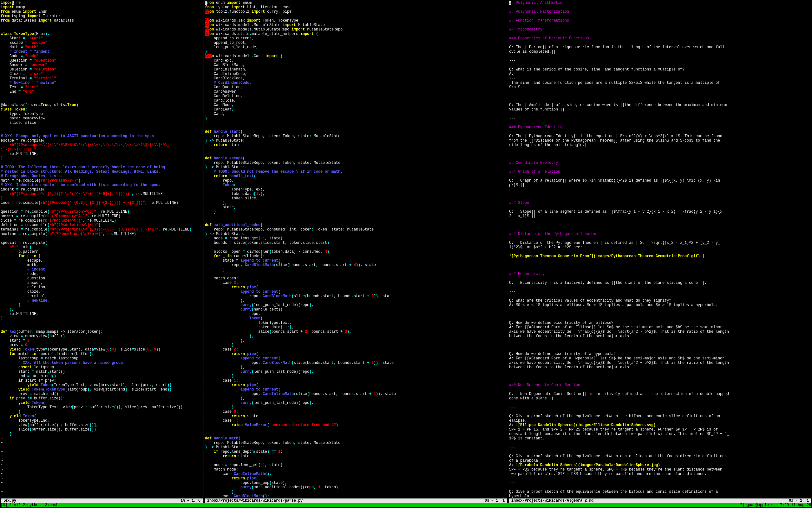Switch to tmux window 3:bash
The image size is (812, 508).
(x=53, y=505)
